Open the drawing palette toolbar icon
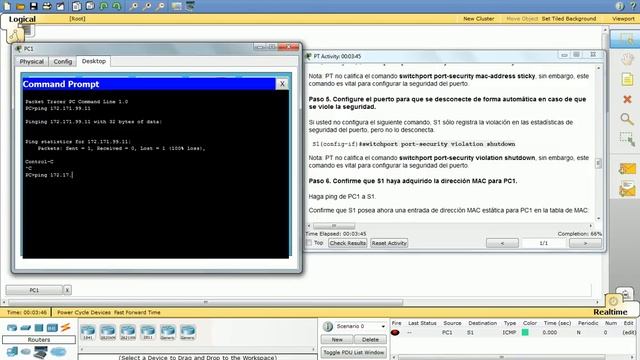The image size is (640, 360). (x=176, y=6)
